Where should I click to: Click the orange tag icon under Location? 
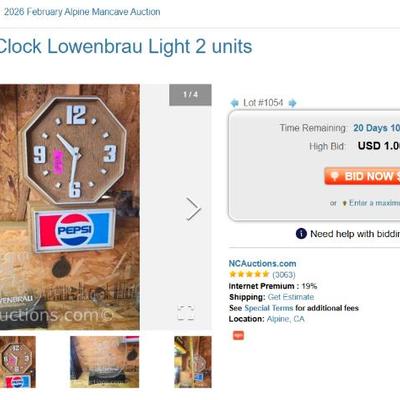[238, 335]
